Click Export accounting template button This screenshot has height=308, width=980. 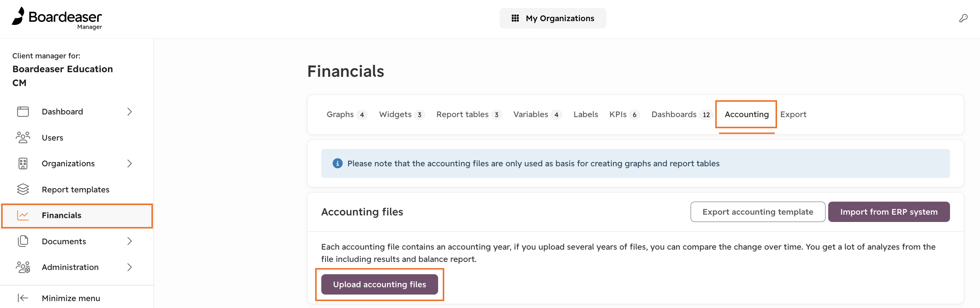tap(758, 212)
